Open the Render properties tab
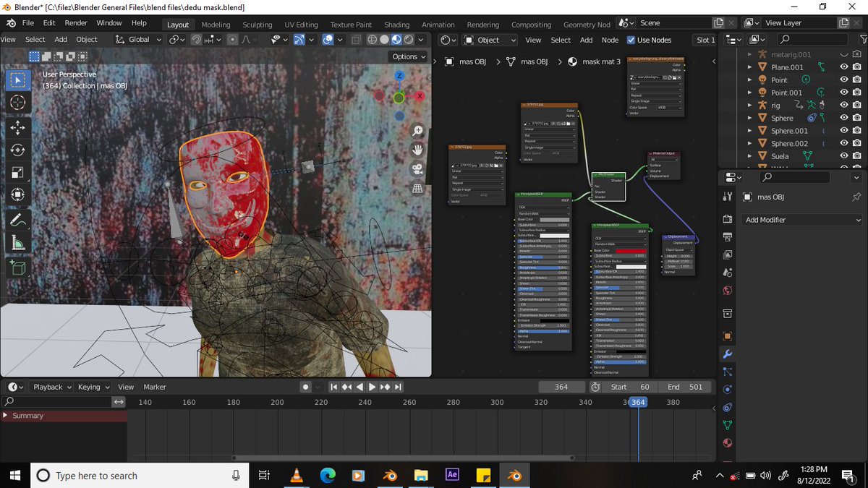 [x=728, y=219]
